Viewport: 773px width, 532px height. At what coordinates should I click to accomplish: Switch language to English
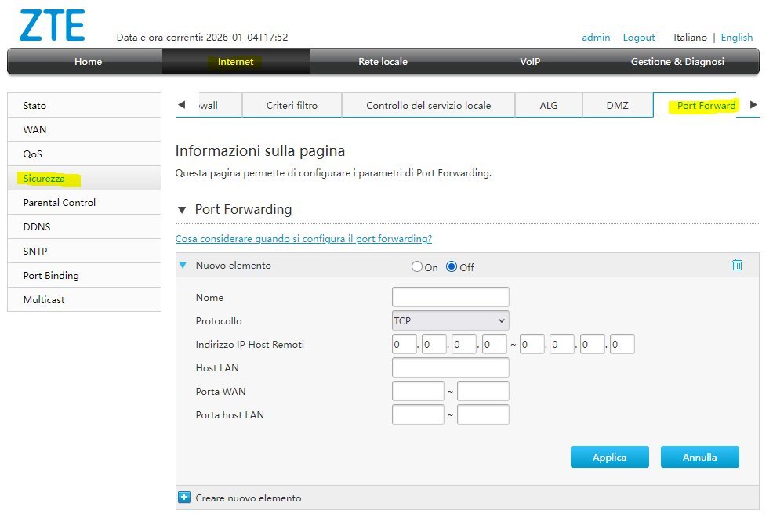(x=737, y=37)
